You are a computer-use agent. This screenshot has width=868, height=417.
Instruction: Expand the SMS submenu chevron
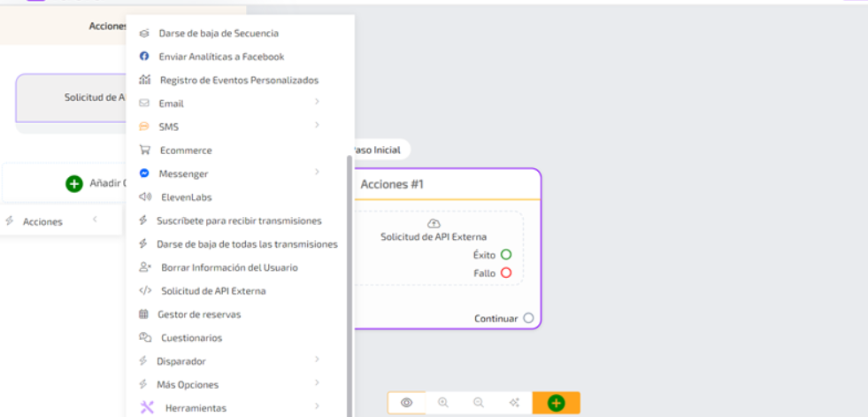[317, 126]
